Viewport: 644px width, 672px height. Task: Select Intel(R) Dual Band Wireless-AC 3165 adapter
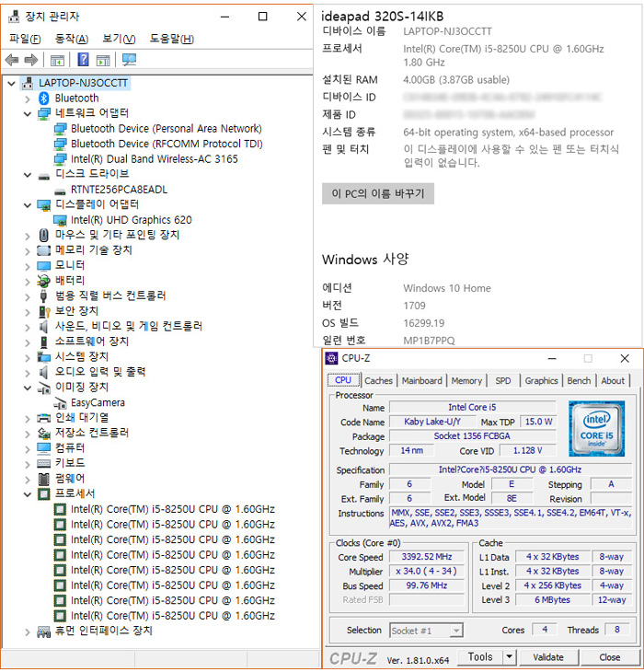155,159
